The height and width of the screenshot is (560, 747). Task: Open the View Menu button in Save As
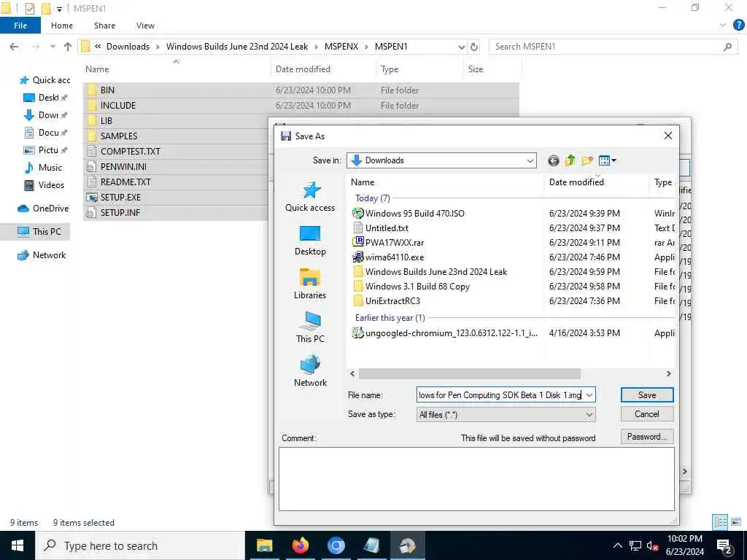607,161
